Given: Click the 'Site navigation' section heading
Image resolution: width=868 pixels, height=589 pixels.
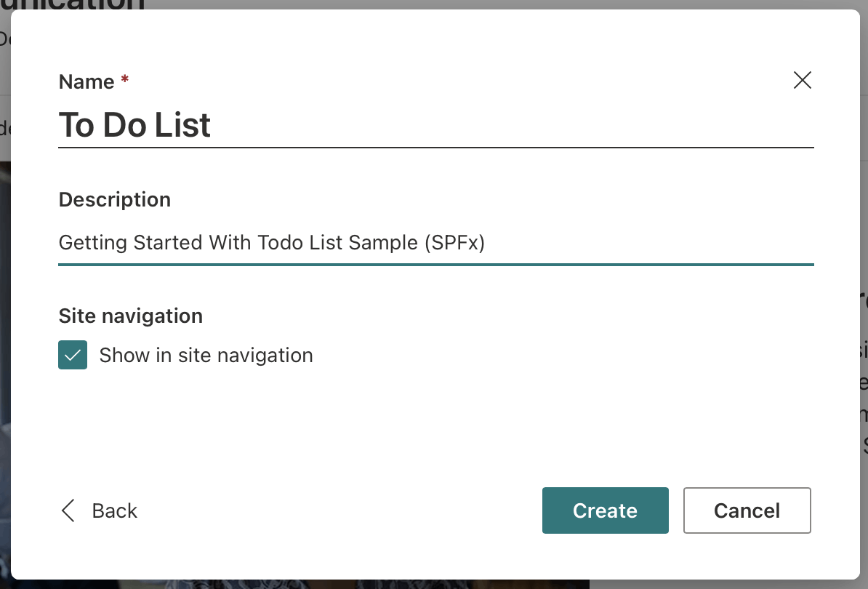Looking at the screenshot, I should (131, 316).
